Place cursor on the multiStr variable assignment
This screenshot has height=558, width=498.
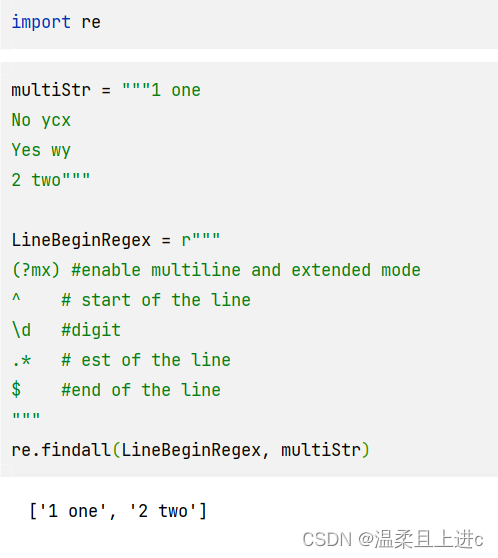106,90
